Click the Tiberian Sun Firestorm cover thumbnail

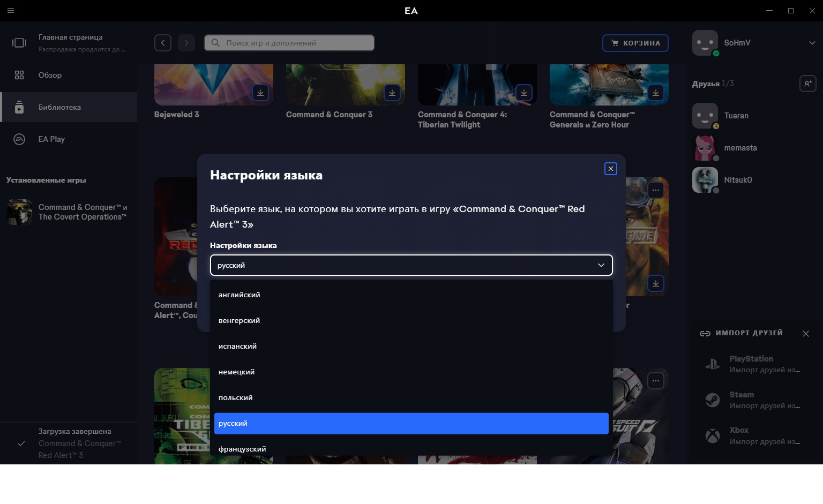tap(182, 416)
